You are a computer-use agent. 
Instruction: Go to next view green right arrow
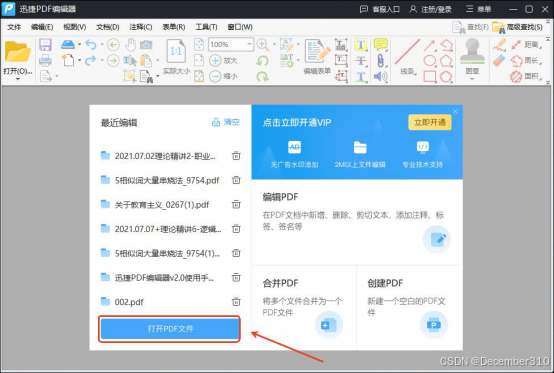pos(113,60)
